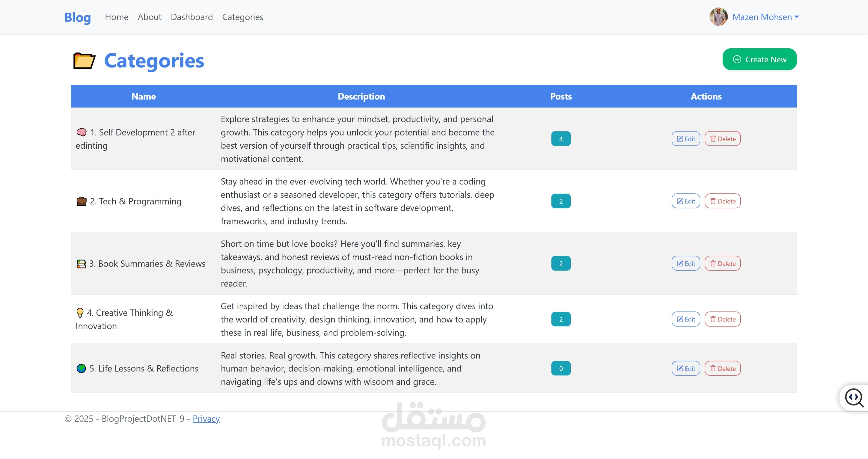Delete Life Lessons & Reflections category
868x459 pixels.
click(x=723, y=368)
